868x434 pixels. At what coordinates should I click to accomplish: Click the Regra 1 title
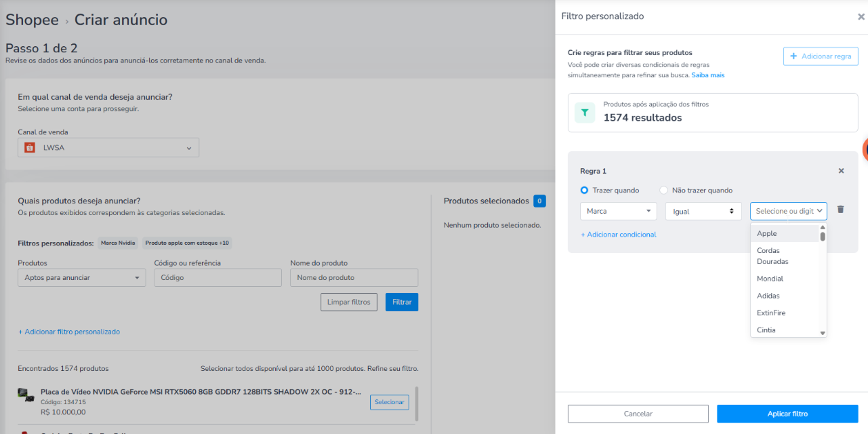pos(593,171)
